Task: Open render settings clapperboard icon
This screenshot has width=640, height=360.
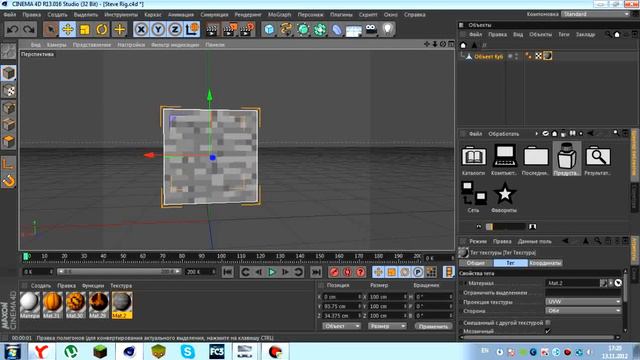Action: (x=247, y=30)
